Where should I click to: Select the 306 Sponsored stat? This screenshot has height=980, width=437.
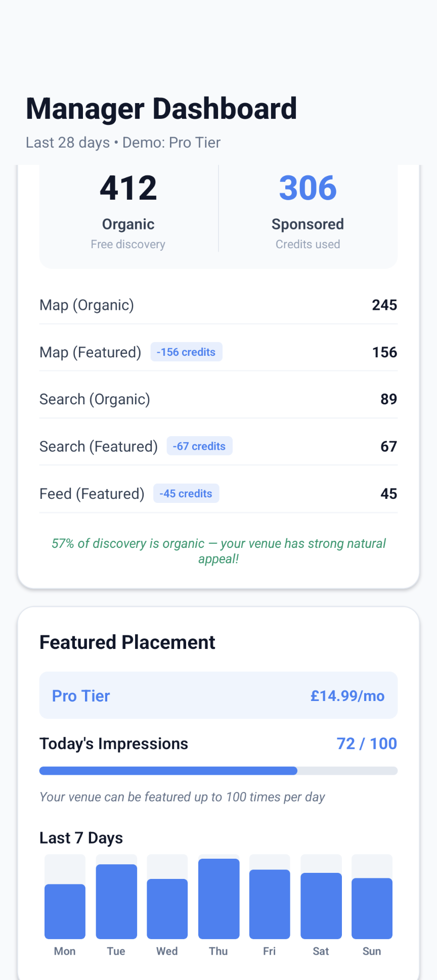(x=308, y=207)
